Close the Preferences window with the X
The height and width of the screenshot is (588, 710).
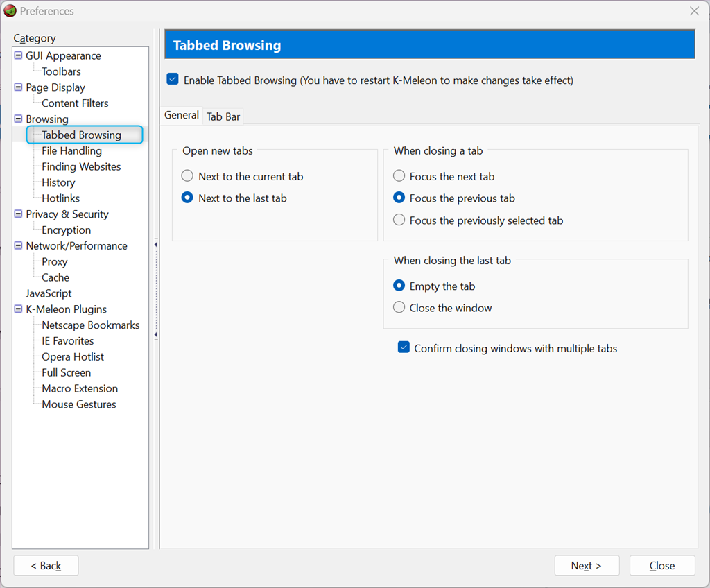click(x=694, y=11)
